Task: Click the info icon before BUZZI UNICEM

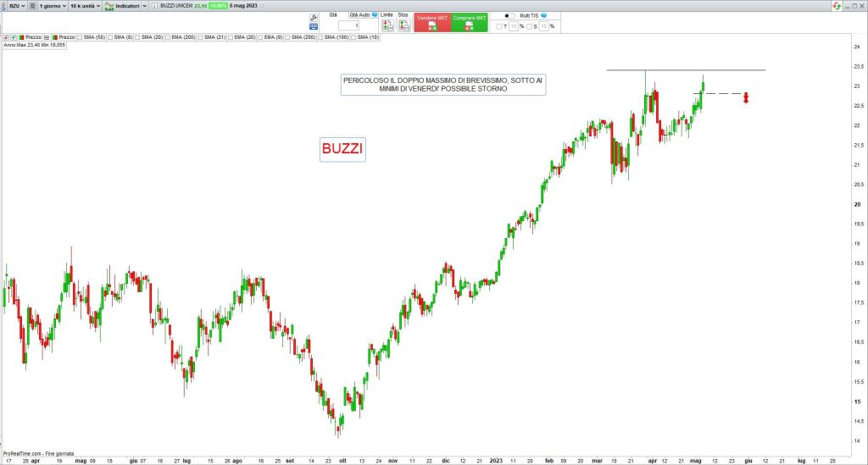Action: pos(154,5)
